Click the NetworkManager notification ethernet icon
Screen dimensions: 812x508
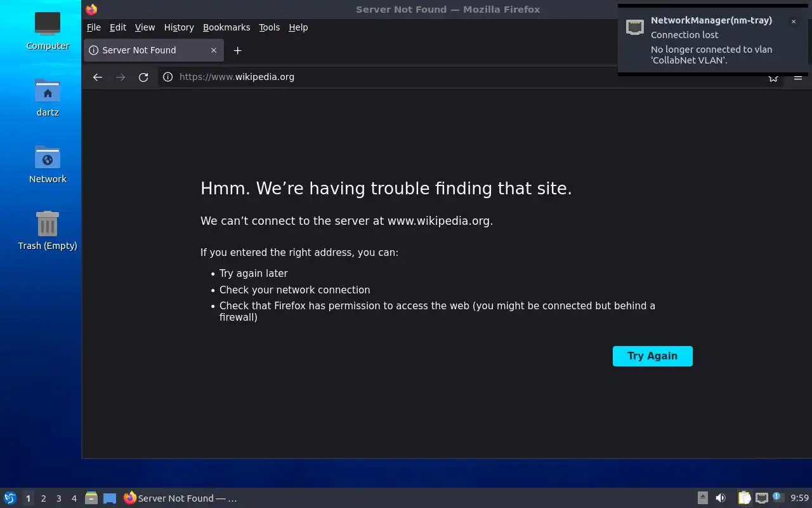pos(635,27)
